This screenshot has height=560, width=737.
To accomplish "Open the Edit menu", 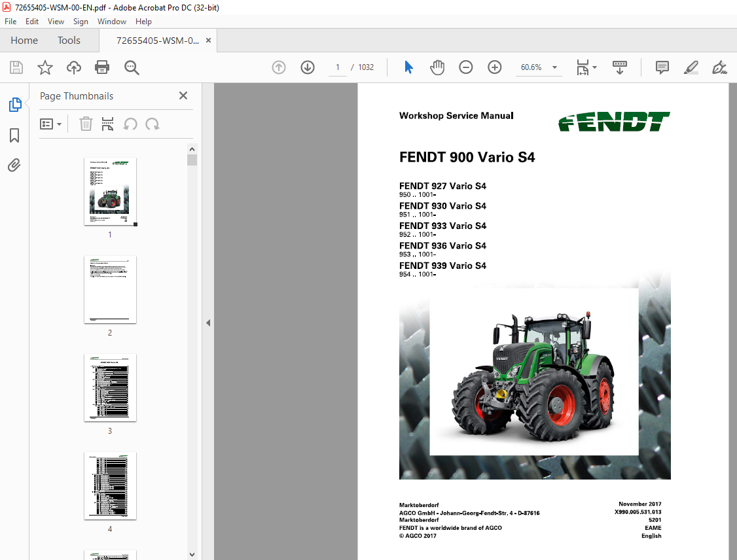I will [32, 22].
